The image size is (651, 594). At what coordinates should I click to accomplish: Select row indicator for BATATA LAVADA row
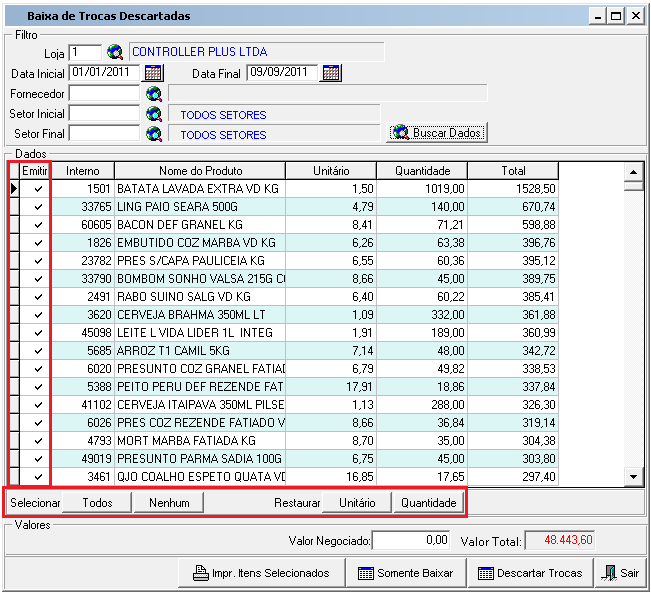coord(14,189)
